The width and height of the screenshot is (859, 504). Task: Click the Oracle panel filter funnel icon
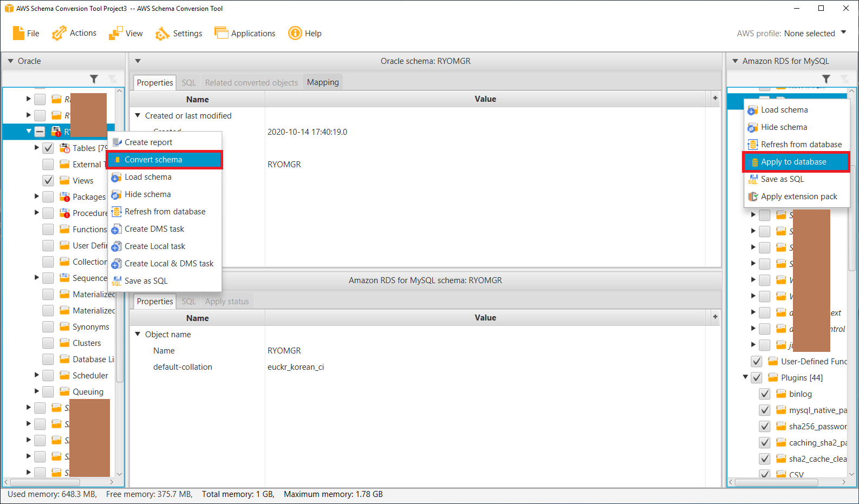point(94,79)
